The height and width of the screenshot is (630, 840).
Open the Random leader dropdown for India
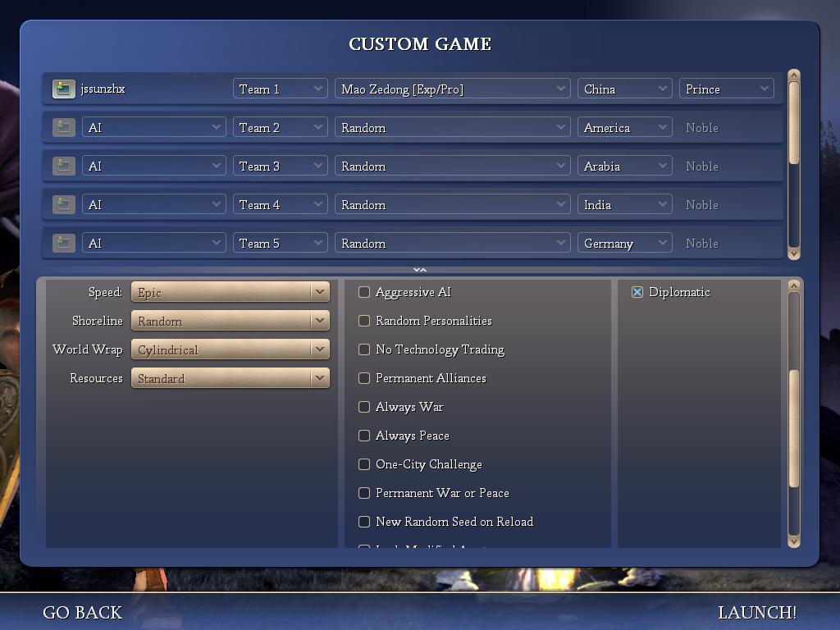[x=453, y=204]
